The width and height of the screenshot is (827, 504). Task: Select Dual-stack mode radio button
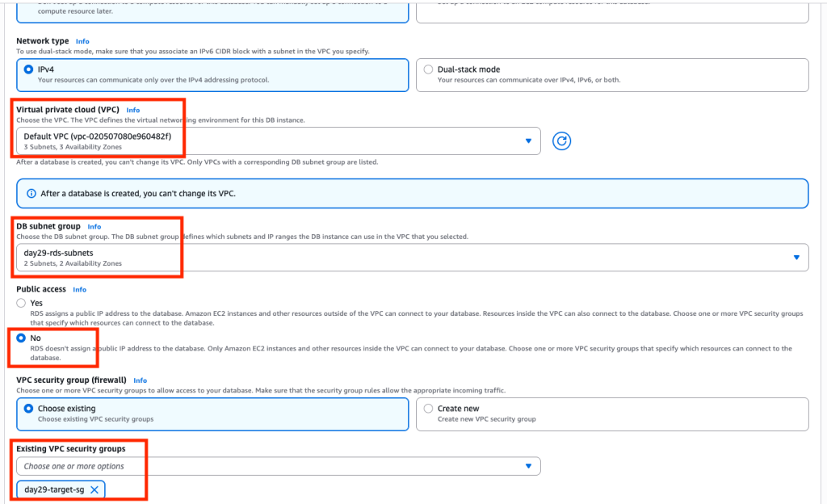428,69
